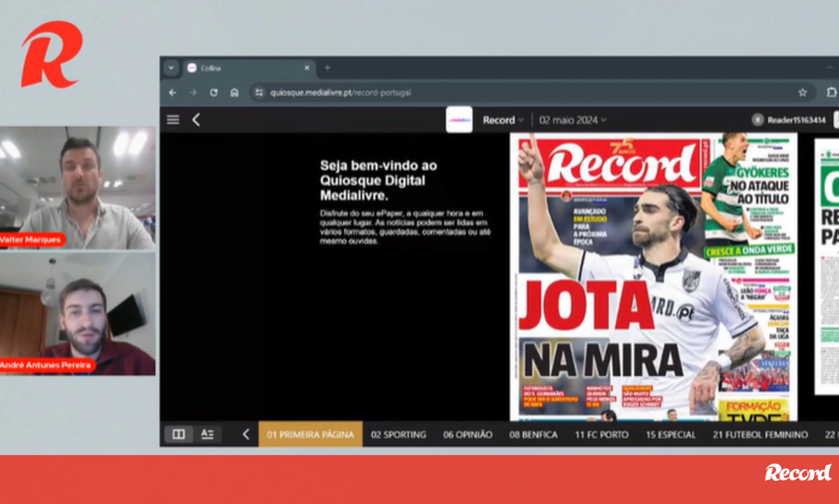The height and width of the screenshot is (504, 839).
Task: Reload the page with the refresh icon
Action: click(213, 92)
